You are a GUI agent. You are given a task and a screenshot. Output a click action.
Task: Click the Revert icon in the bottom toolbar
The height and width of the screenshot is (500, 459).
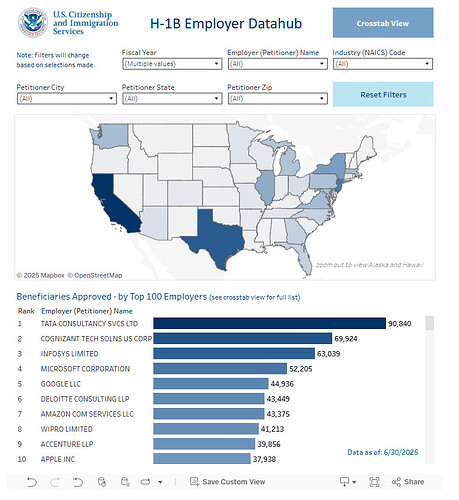tap(78, 482)
